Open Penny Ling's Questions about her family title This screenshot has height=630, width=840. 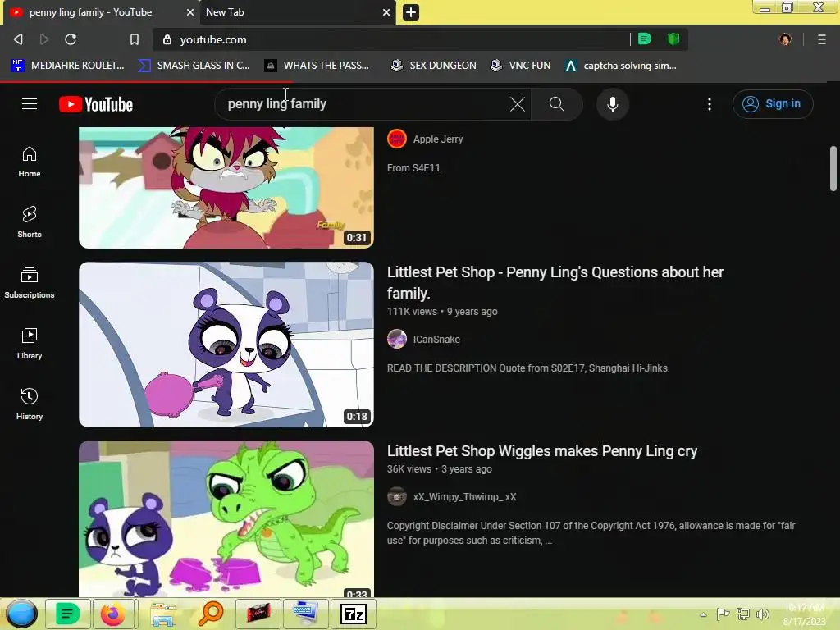[555, 283]
